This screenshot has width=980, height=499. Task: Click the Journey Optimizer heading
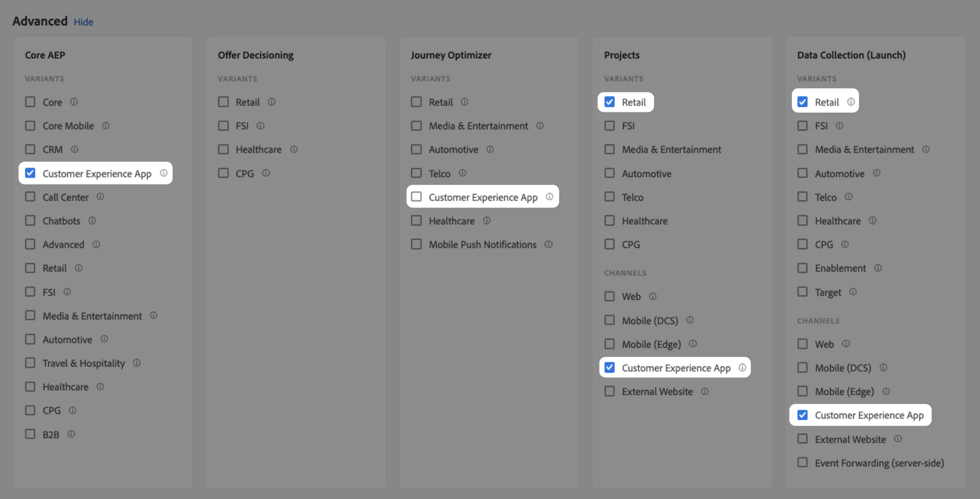[451, 55]
